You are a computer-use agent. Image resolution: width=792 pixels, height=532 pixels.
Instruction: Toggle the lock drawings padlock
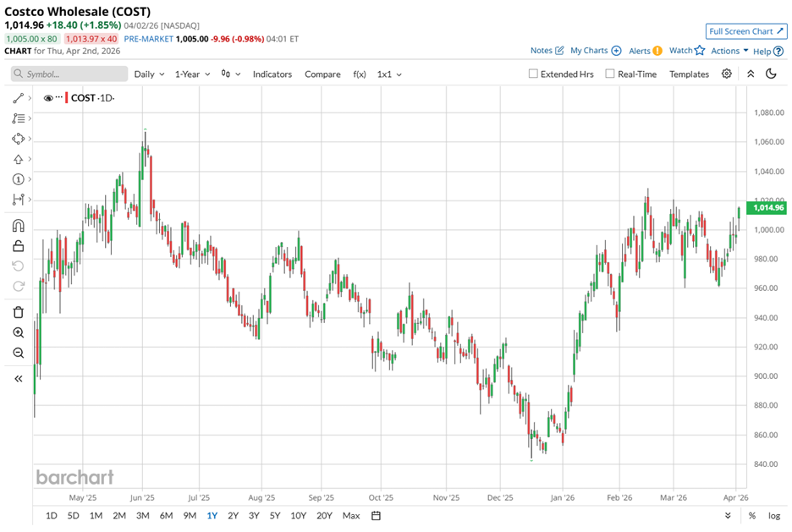18,246
